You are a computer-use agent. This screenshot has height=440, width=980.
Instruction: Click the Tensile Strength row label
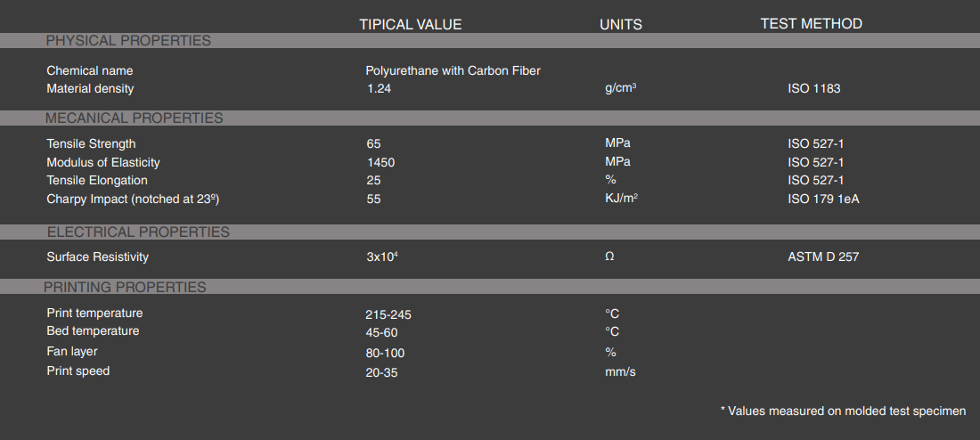(91, 143)
